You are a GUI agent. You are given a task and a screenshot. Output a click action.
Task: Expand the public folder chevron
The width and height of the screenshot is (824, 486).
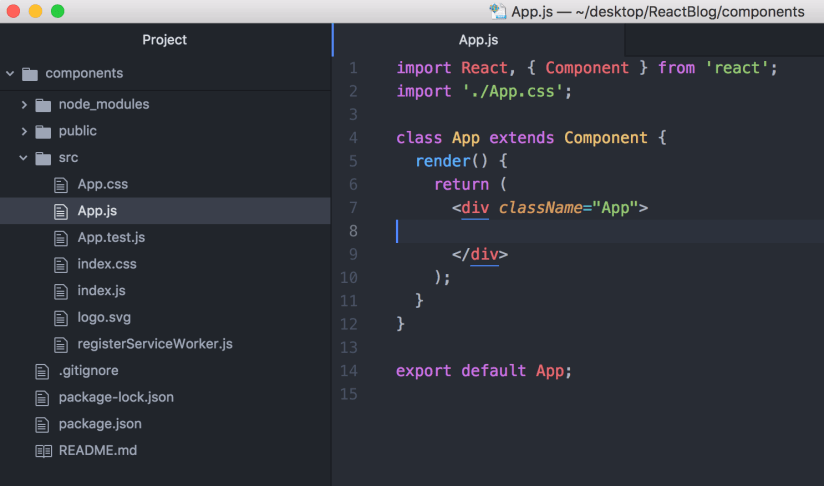(x=24, y=132)
